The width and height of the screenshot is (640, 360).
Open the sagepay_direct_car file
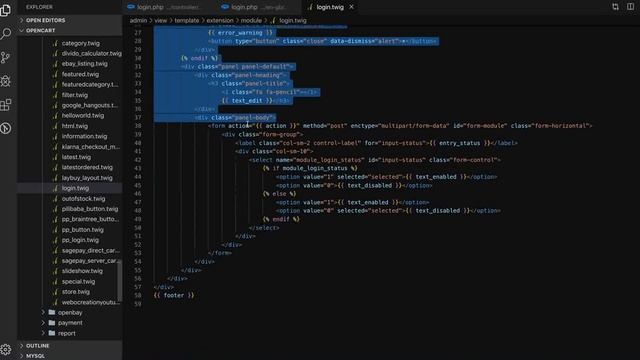coord(90,251)
